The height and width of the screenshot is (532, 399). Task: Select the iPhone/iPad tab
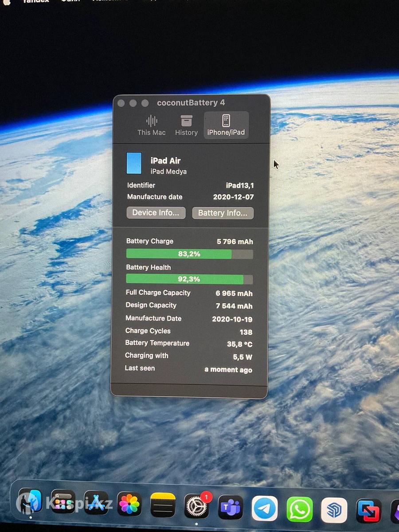[x=226, y=125]
